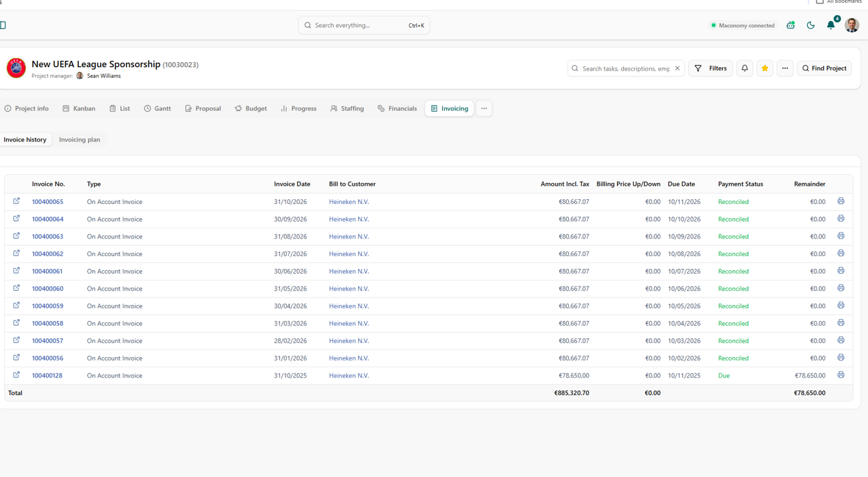868x477 pixels.
Task: Open Heineken N.V. customer for invoice 100400128
Action: (349, 375)
